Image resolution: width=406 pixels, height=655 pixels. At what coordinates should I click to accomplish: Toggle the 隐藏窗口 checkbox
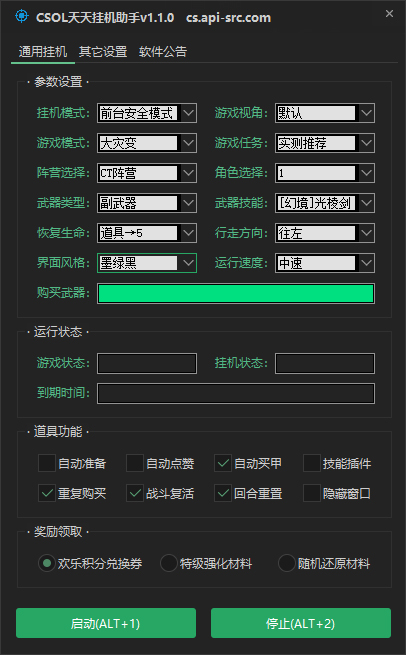click(x=312, y=493)
